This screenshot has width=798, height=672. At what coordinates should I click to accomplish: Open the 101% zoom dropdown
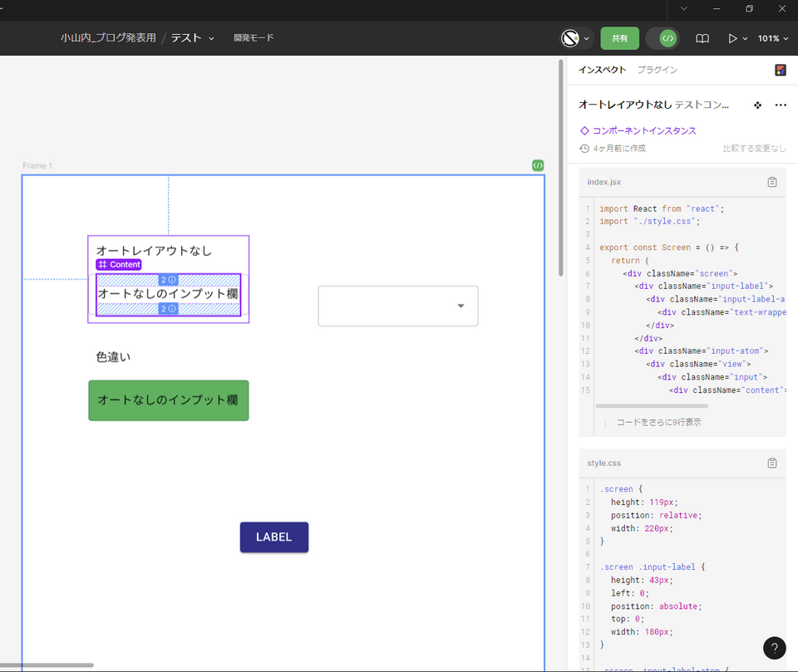pos(773,38)
